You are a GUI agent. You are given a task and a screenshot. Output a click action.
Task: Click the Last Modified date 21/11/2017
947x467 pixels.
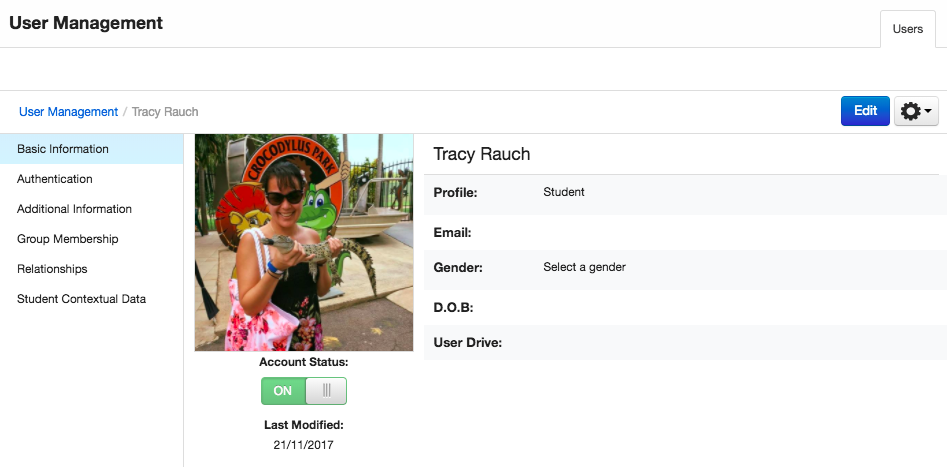pos(303,445)
